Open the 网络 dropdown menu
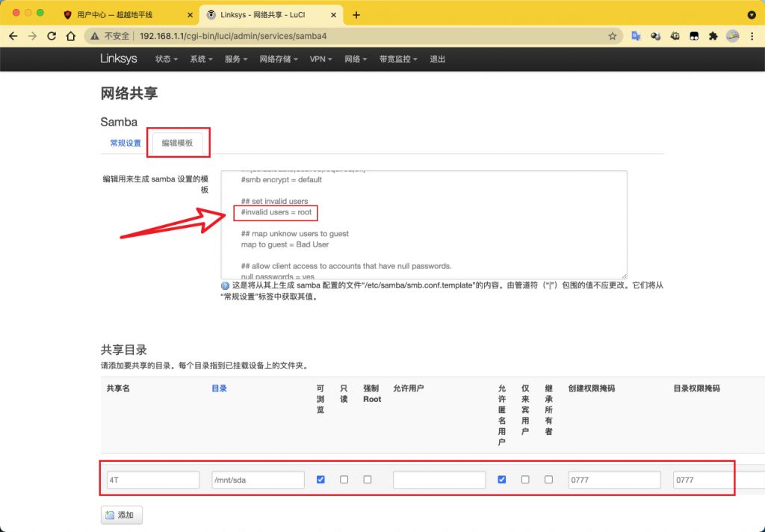This screenshot has width=765, height=532. (x=356, y=59)
